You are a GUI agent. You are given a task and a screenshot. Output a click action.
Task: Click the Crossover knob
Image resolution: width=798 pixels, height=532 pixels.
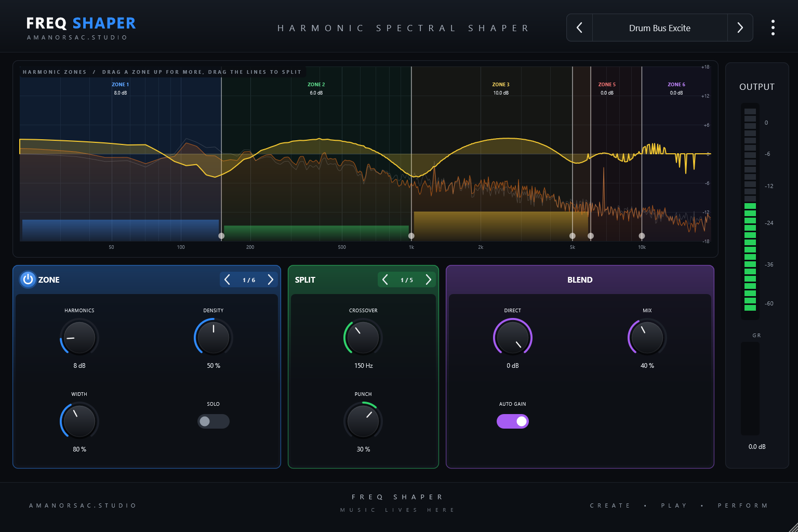point(363,337)
